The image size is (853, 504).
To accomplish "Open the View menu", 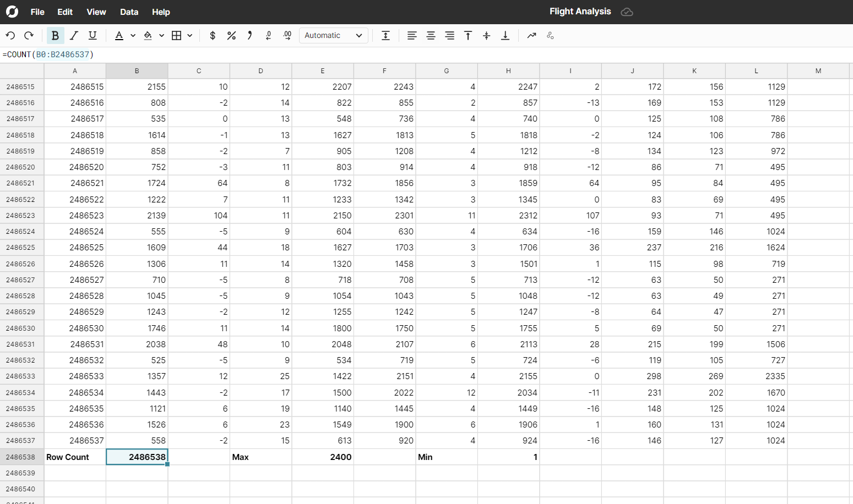I will [x=96, y=12].
